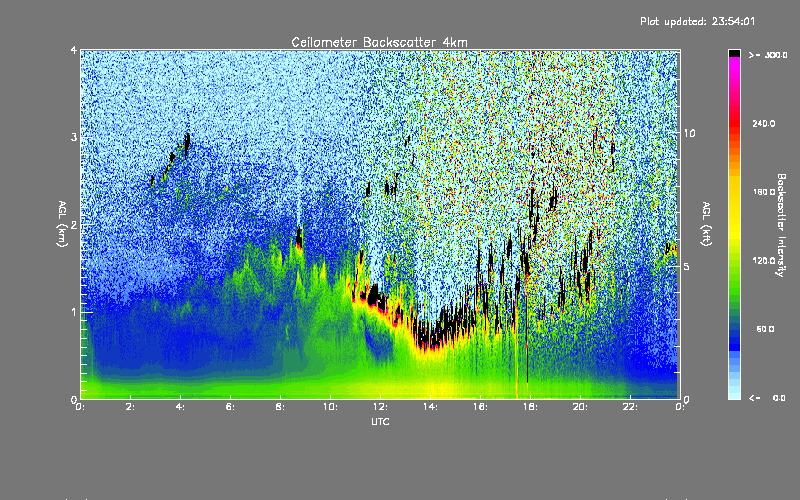Click the "AGL (km)" left axis label
Image resolution: width=800 pixels, height=500 pixels.
(62, 224)
